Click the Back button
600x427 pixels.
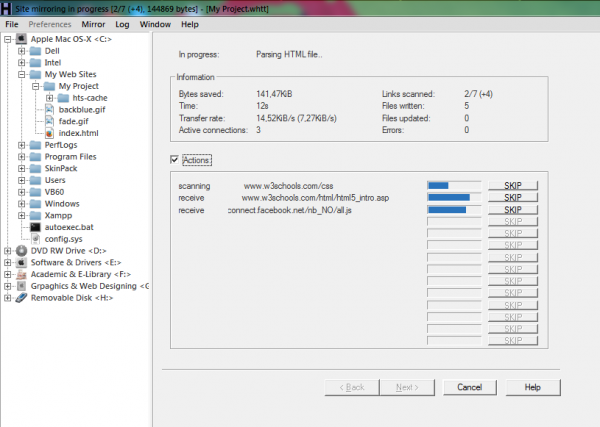tap(352, 387)
